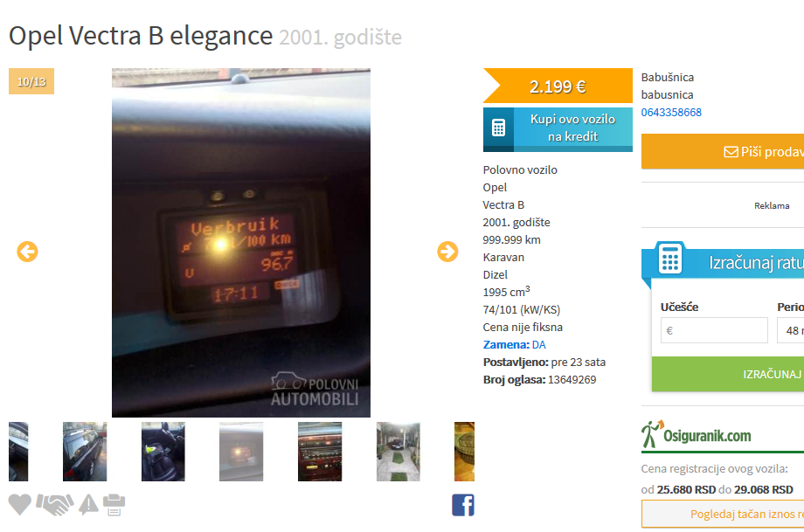
Task: Share listing on Facebook
Action: coord(463,505)
